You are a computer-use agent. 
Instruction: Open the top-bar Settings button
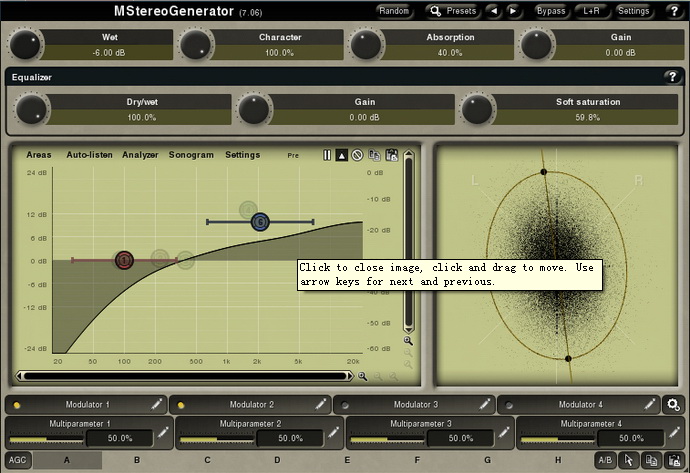click(633, 11)
